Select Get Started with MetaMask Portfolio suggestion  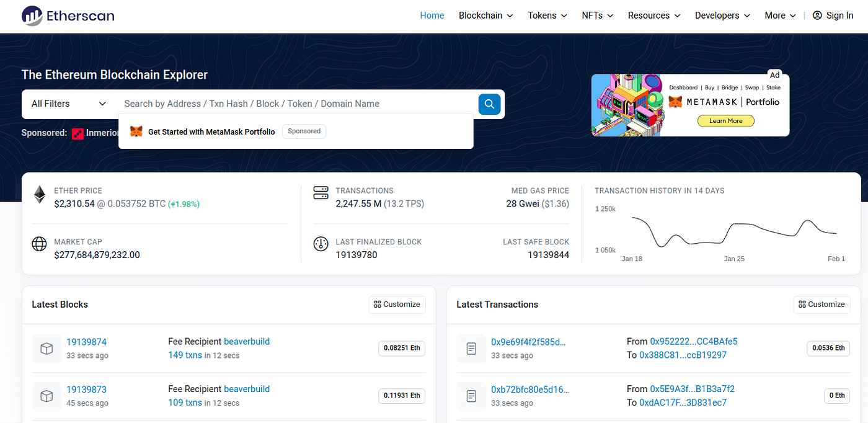point(211,131)
